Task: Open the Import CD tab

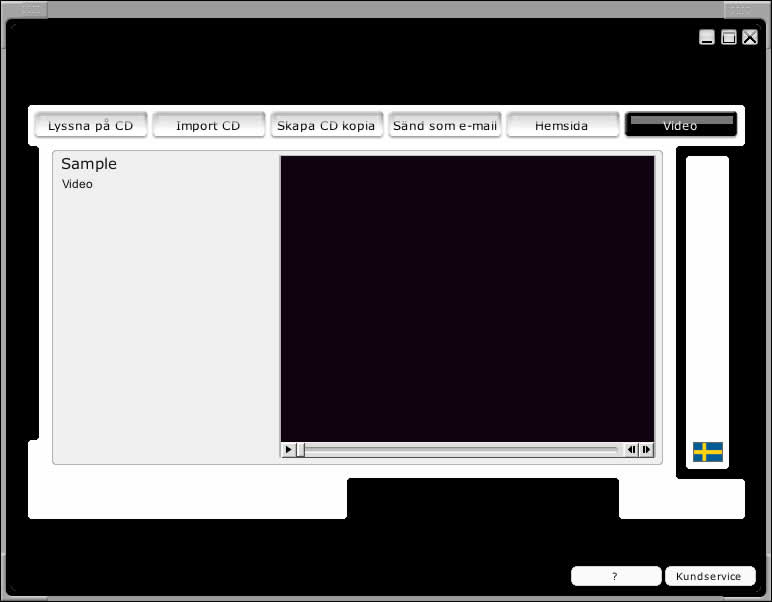Action: 208,125
